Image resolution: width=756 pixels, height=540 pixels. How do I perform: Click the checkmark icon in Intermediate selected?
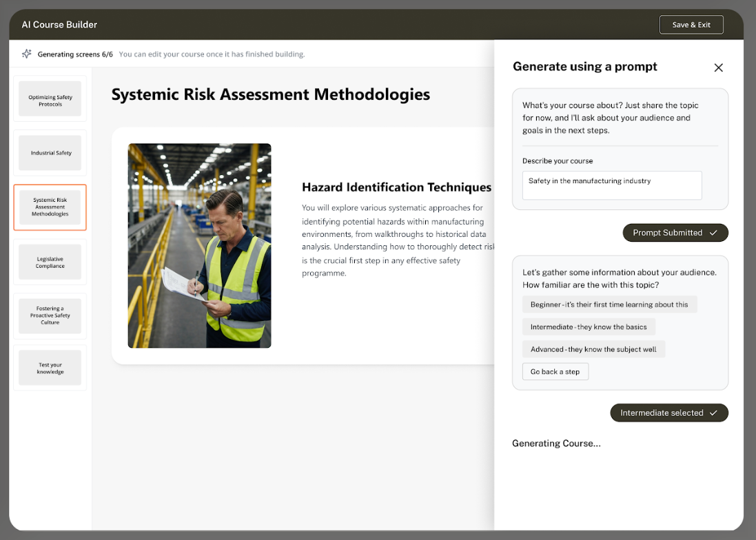tap(713, 413)
